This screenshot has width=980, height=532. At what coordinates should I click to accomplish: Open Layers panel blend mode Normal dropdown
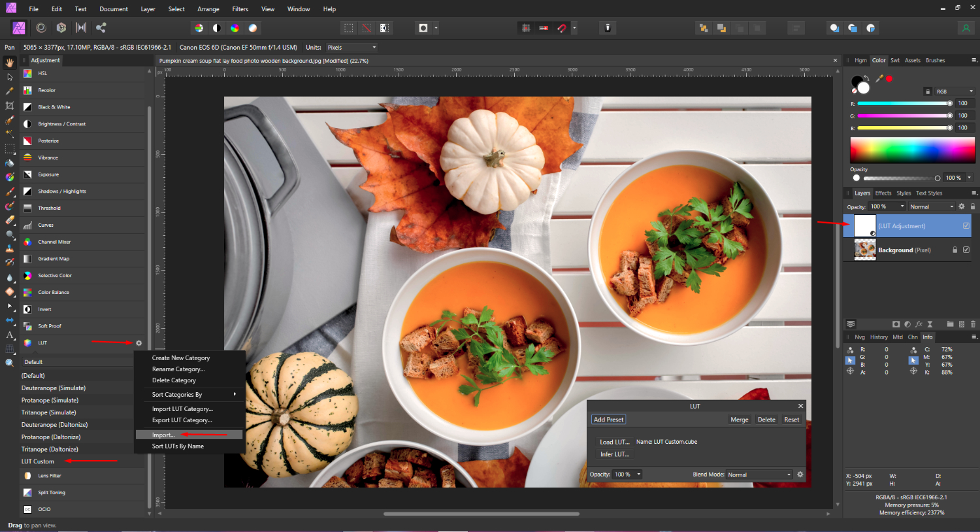[932, 207]
